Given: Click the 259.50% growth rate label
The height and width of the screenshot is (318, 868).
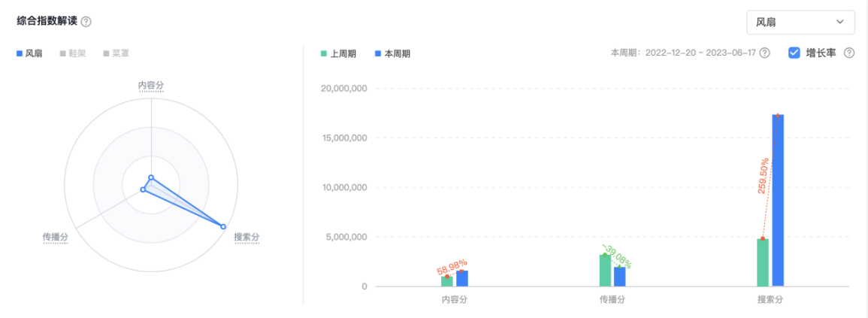Looking at the screenshot, I should pyautogui.click(x=764, y=176).
